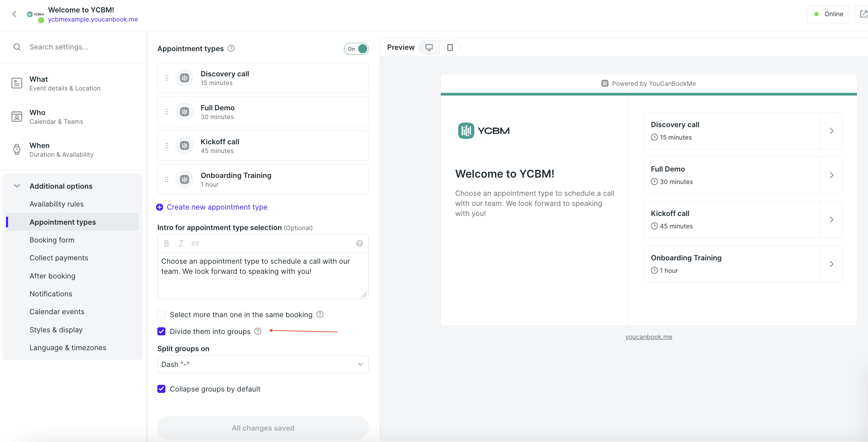
Task: Click into the intro text area
Action: tap(263, 275)
